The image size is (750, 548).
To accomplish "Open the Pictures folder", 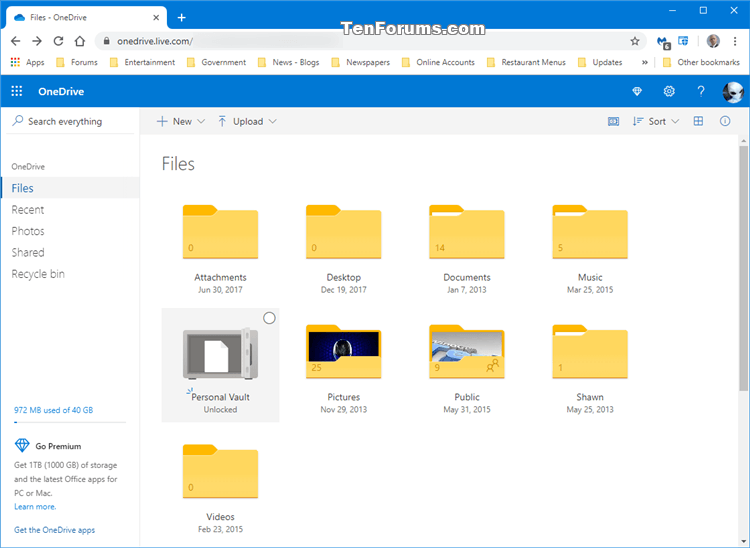I will click(343, 352).
